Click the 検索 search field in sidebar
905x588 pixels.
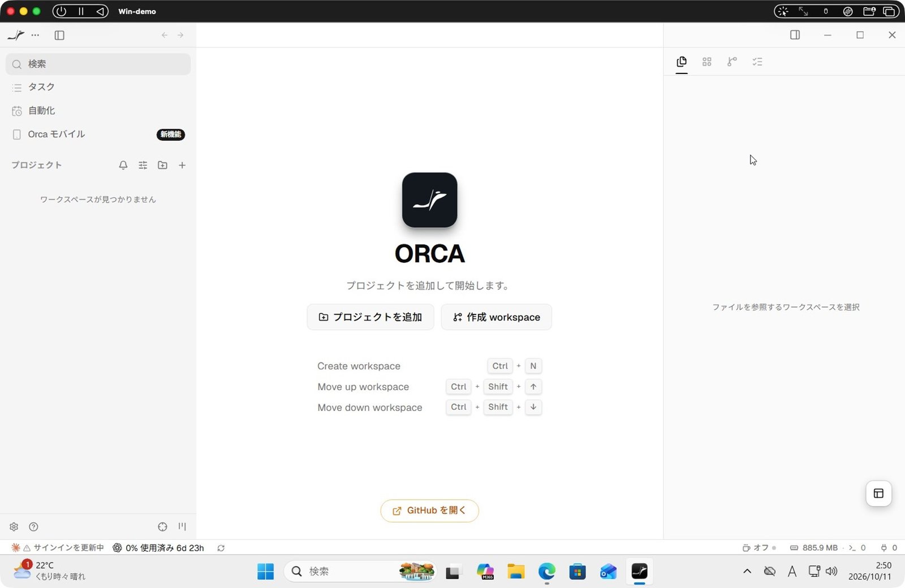pyautogui.click(x=98, y=64)
